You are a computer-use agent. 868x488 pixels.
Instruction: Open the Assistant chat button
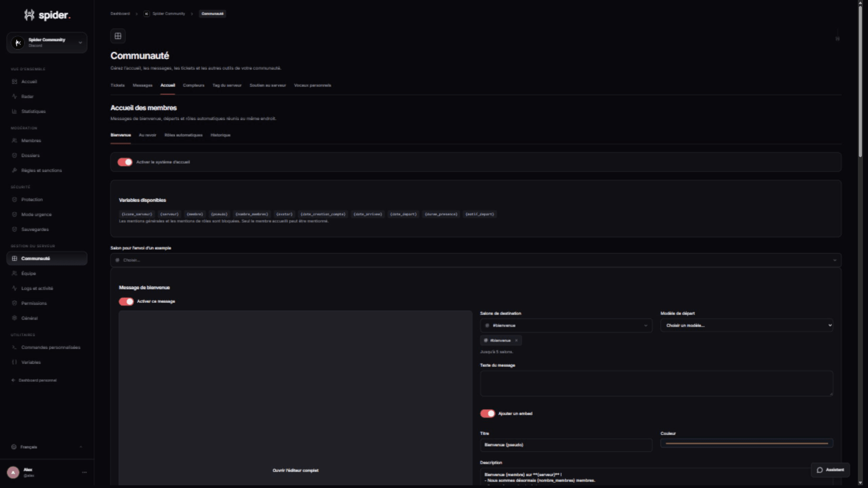pos(830,470)
